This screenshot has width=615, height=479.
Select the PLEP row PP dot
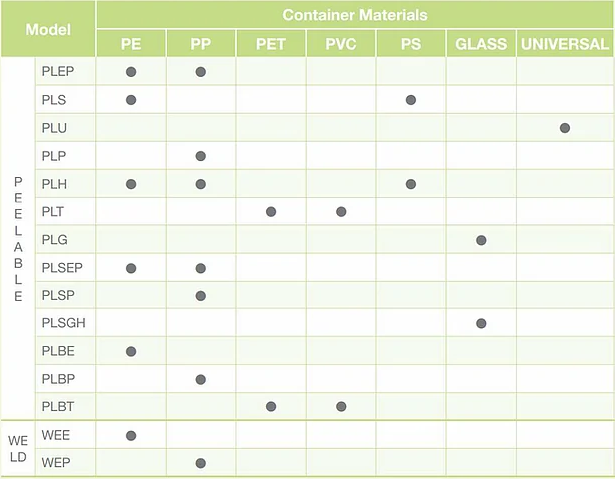click(201, 72)
